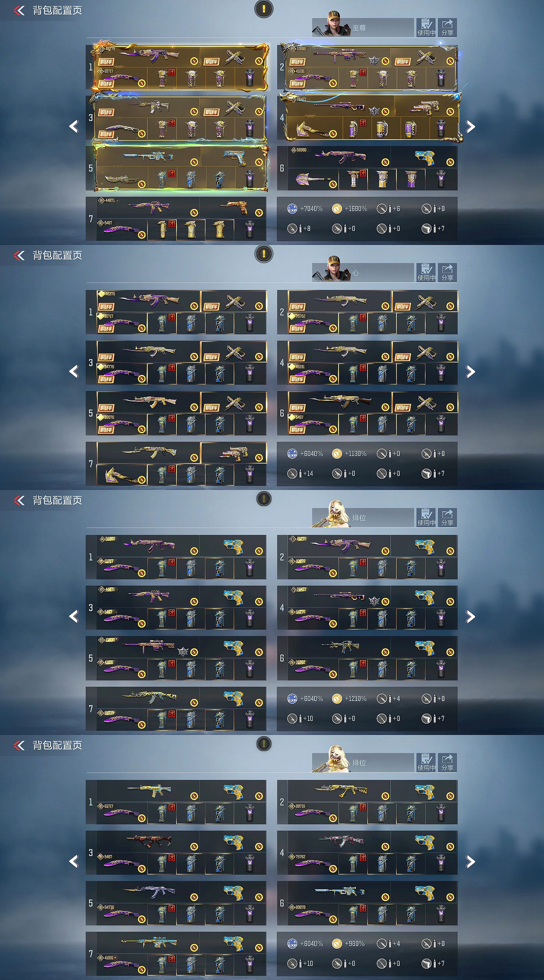The image size is (544, 980).
Task: Click the blue EXP icon next to +7040%
Action: pos(292,208)
